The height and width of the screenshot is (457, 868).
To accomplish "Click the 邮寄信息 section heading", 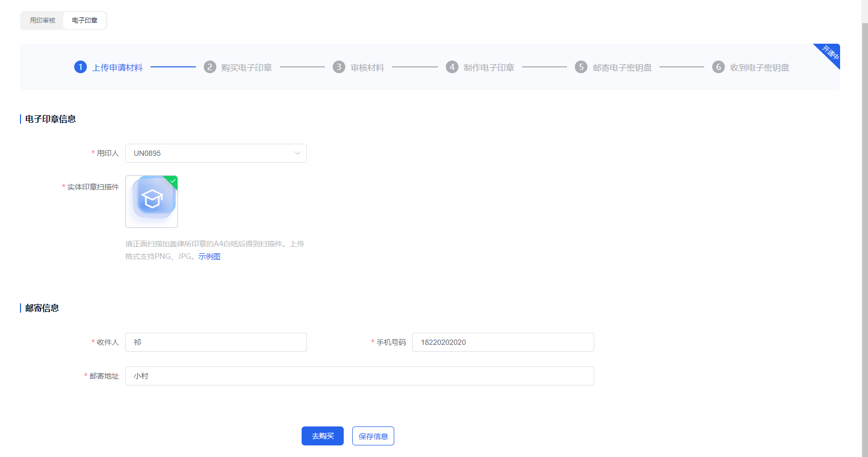I will [42, 308].
